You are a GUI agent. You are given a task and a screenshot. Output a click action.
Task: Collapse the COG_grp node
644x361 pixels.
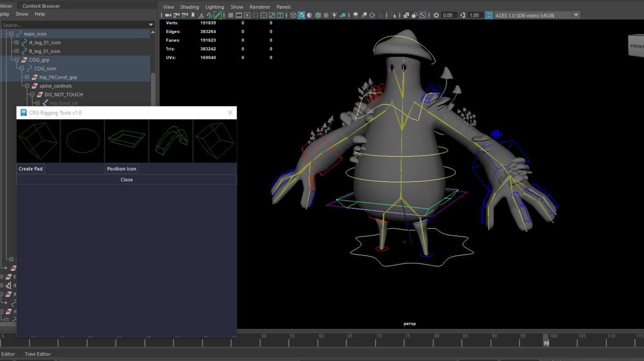point(17,60)
